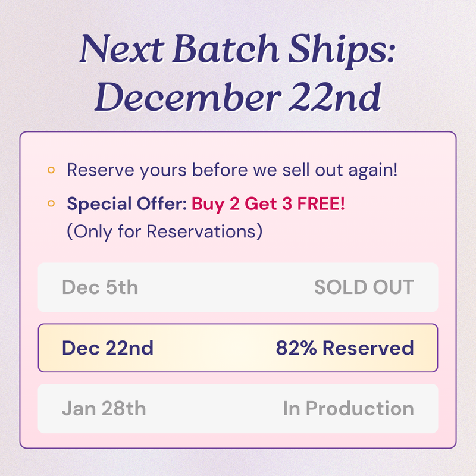Click the "In Production" status text
Screen dimensions: 476x476
point(348,409)
